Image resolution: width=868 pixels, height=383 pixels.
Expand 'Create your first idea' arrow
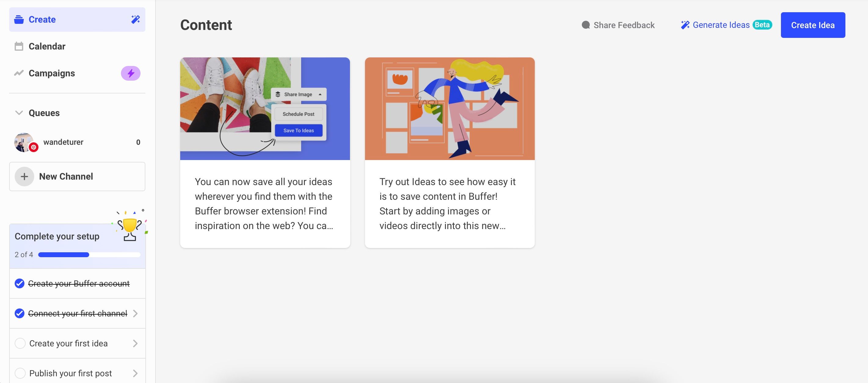(x=136, y=343)
